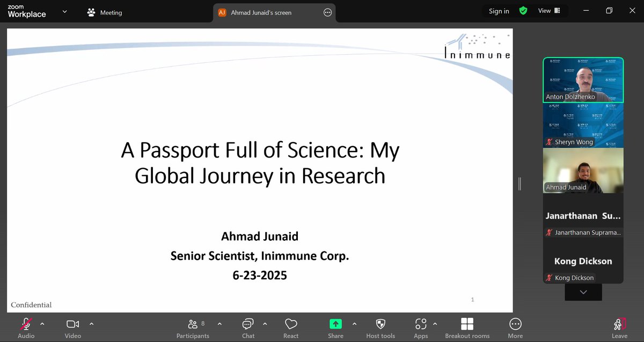Toggle the Video camera button
The height and width of the screenshot is (342, 644).
coord(73,328)
